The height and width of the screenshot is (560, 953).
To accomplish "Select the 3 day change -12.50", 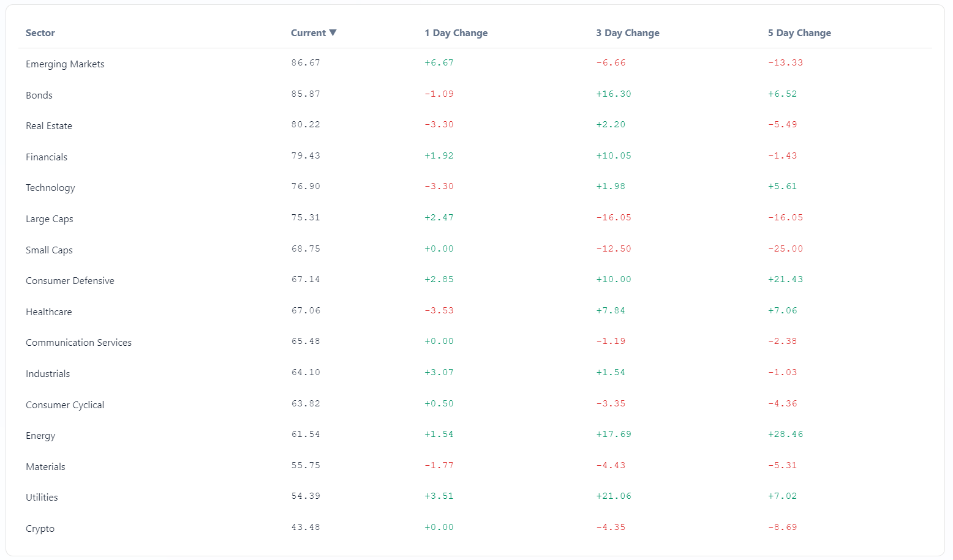I will point(614,248).
